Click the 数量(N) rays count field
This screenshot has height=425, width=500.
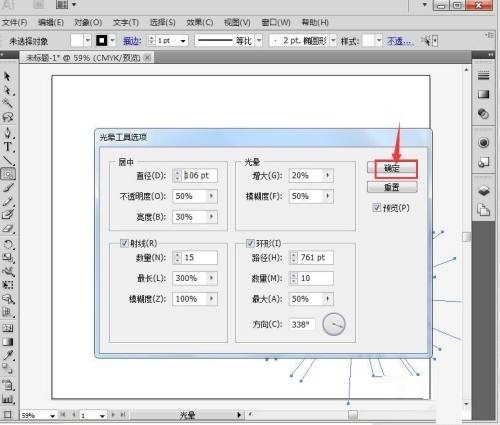(x=200, y=257)
